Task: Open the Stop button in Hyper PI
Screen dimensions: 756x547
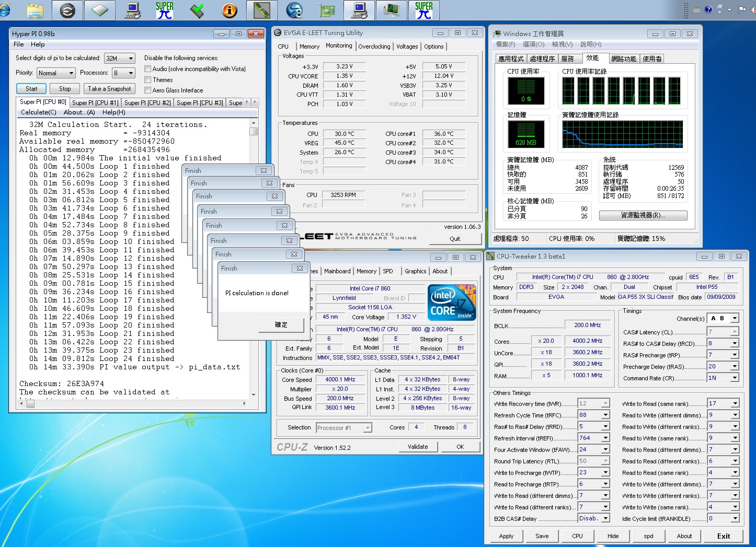Action: 65,89
